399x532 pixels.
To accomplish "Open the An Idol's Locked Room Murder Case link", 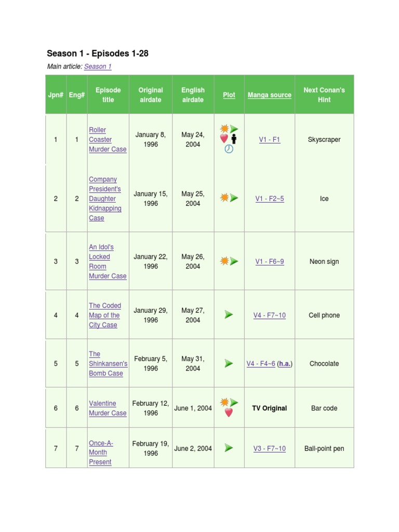I will [108, 261].
